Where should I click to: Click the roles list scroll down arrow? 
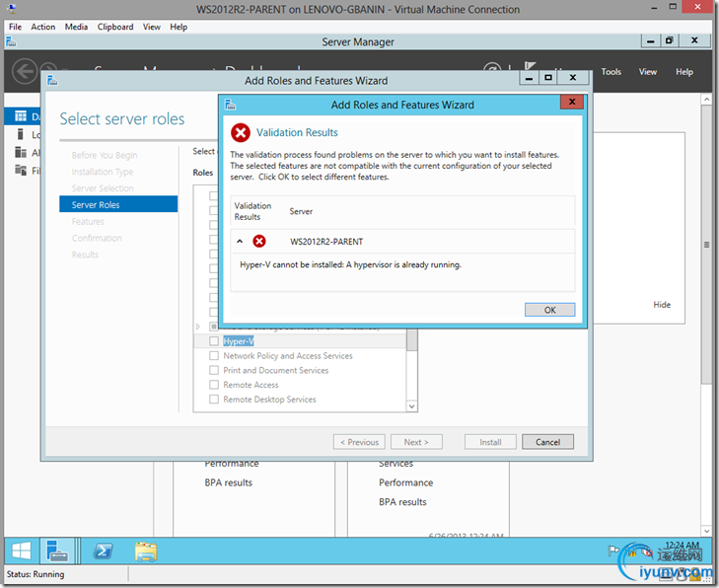(x=412, y=406)
